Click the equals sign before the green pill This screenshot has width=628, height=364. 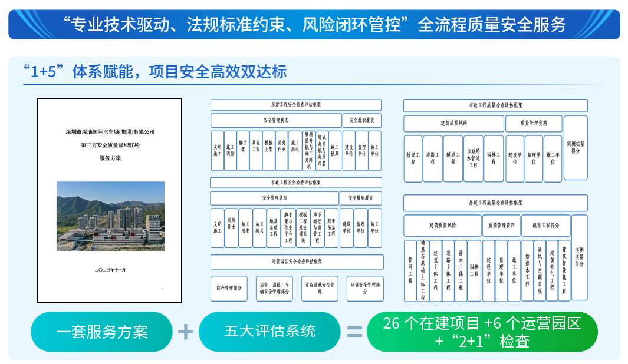pyautogui.click(x=354, y=332)
